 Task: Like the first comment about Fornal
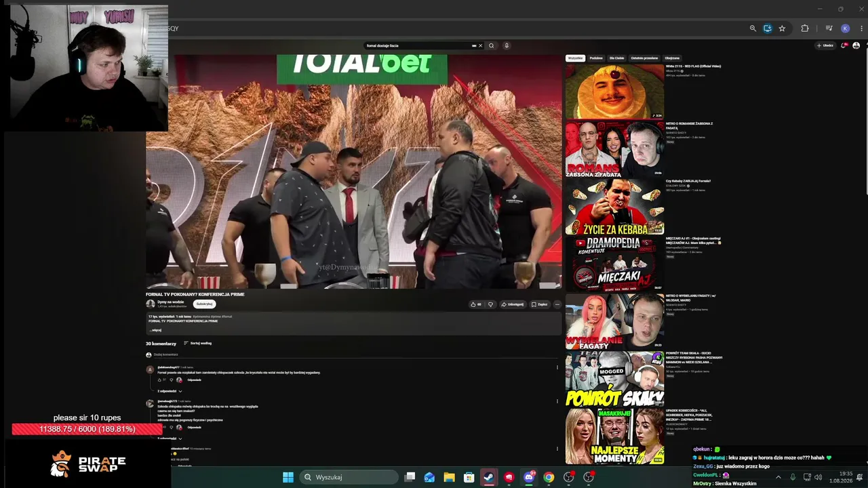tap(161, 380)
